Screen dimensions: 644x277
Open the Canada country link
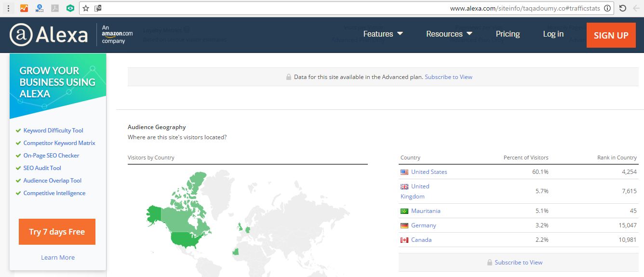[x=421, y=240]
